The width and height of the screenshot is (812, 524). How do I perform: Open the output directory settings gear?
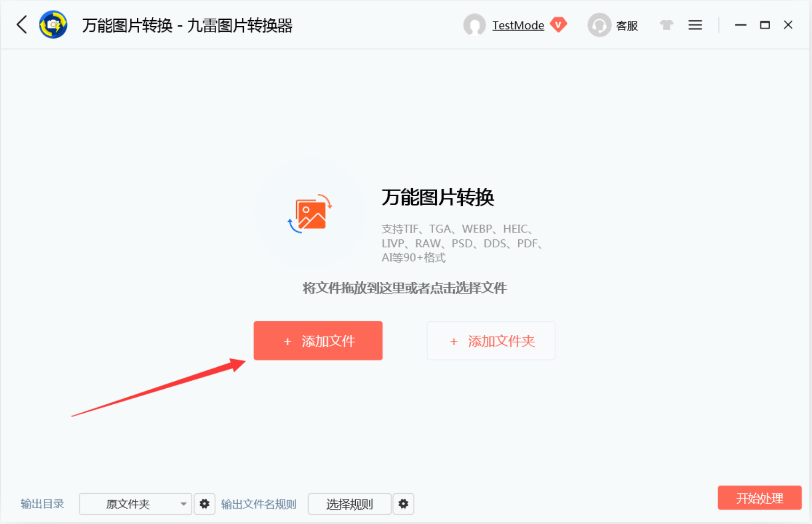[x=204, y=504]
